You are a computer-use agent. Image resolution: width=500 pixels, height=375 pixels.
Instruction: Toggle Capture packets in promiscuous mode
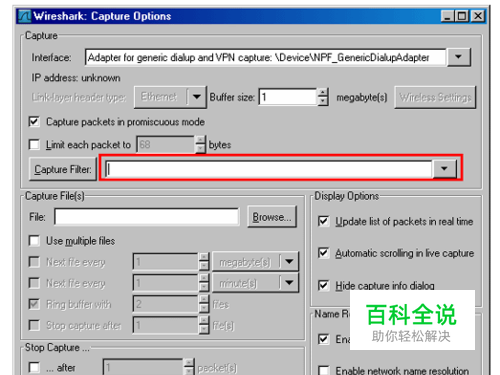[x=34, y=122]
